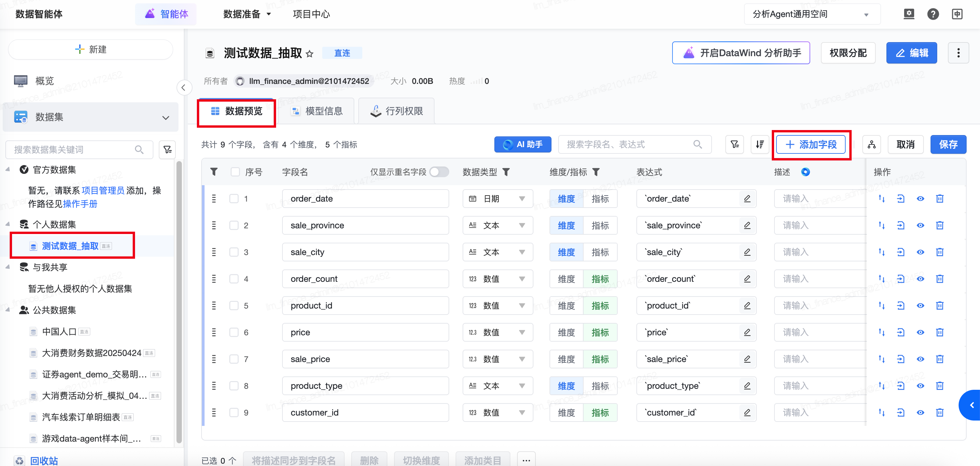Launch 开启DataWind 分析助手
This screenshot has height=466, width=980.
[x=741, y=53]
